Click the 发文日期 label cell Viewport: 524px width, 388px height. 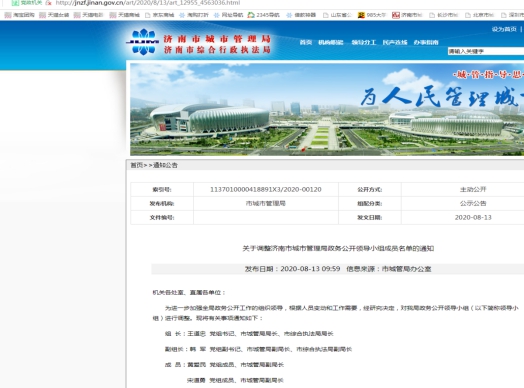[x=370, y=217]
